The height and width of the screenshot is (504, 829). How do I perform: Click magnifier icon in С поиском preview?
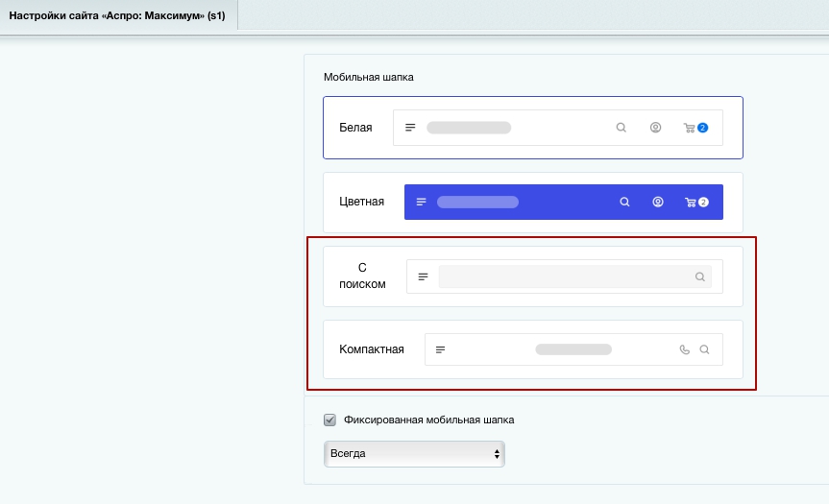tap(700, 276)
